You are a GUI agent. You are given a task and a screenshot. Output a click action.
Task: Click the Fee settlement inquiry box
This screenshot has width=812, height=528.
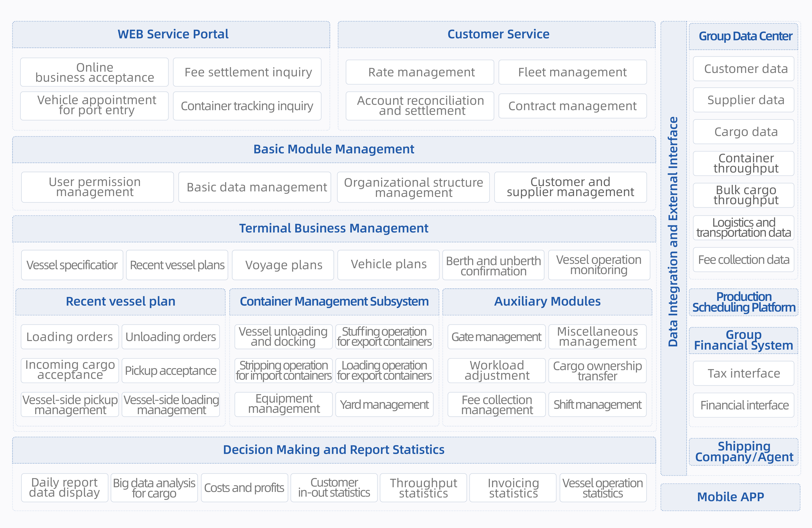pyautogui.click(x=247, y=72)
